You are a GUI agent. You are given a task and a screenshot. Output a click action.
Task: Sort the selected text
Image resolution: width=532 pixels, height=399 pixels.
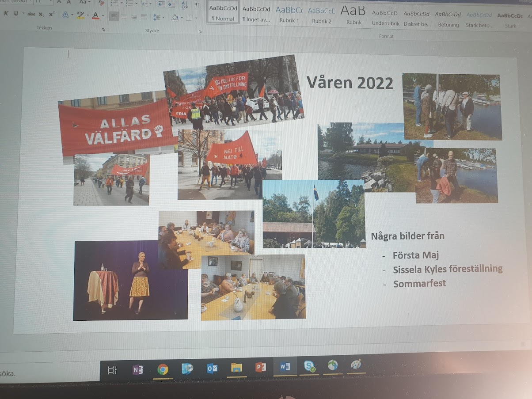(185, 5)
